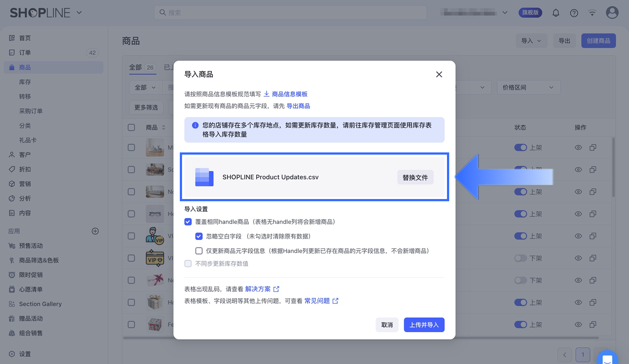Uncheck the 忽略空白字段 checkbox
The height and width of the screenshot is (364, 629).
199,236
